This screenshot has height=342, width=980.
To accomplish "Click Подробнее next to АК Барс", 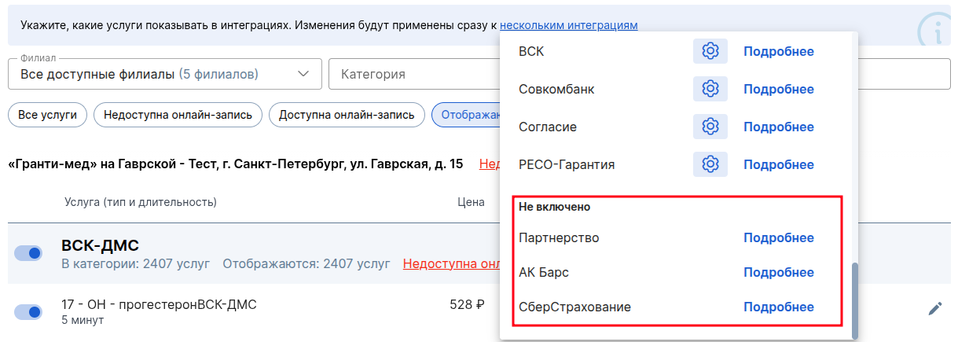I will click(779, 272).
